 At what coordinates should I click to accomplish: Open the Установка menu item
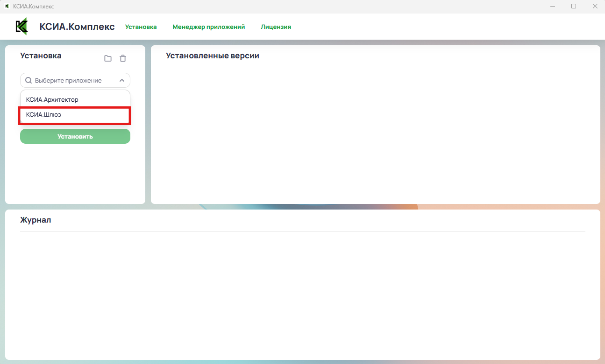pos(141,27)
